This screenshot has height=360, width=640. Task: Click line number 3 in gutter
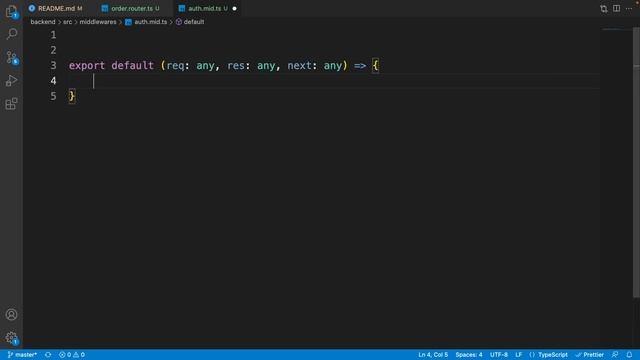[x=53, y=65]
